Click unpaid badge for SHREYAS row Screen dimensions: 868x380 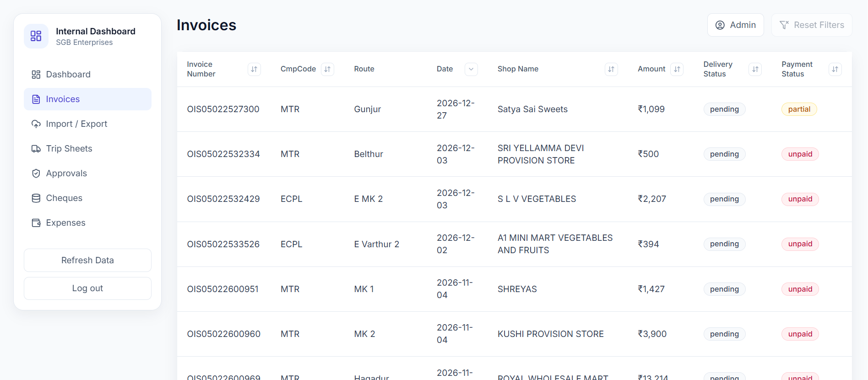(800, 289)
